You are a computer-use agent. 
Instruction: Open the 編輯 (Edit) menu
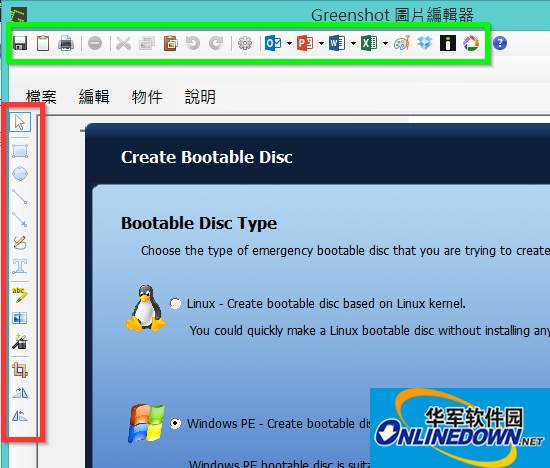(x=94, y=96)
